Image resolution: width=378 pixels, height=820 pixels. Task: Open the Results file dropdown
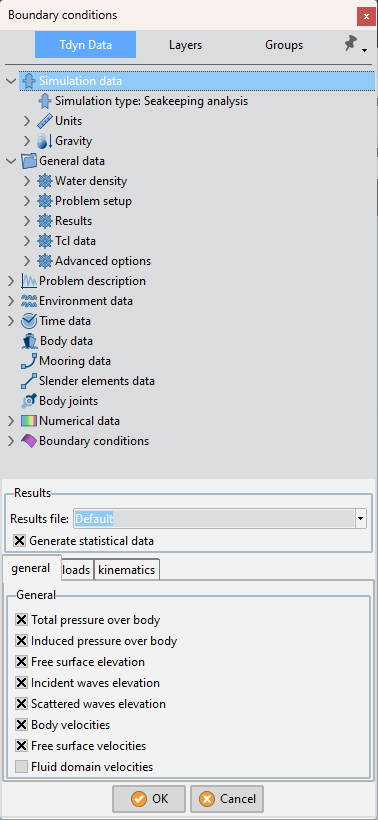(x=361, y=519)
